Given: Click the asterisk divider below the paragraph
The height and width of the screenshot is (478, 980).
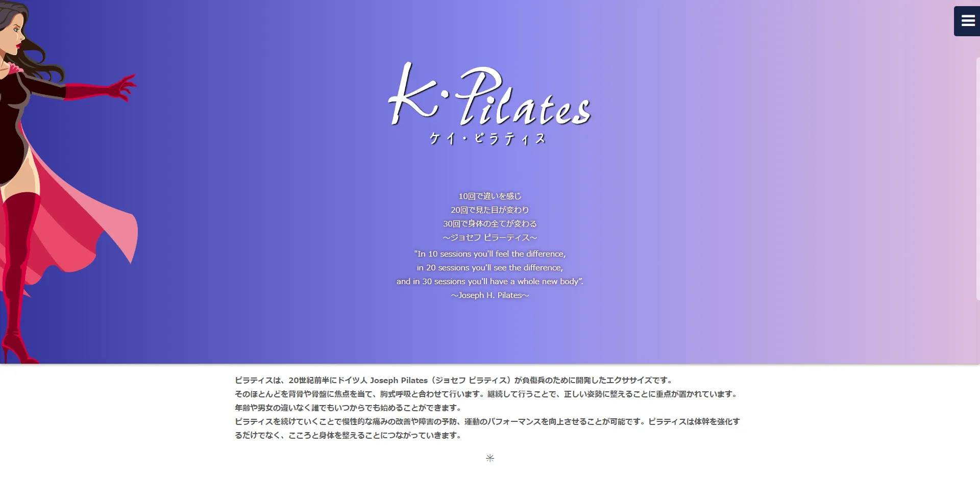Looking at the screenshot, I should pyautogui.click(x=490, y=458).
